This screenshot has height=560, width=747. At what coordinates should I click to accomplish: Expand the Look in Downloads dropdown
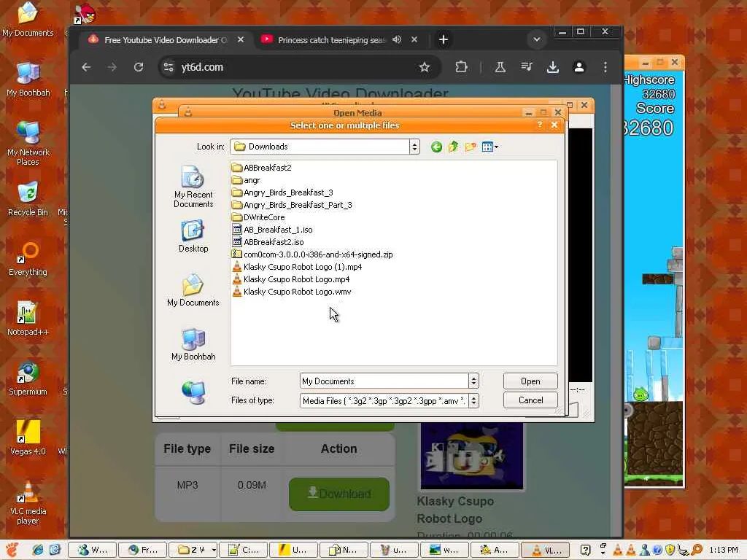[x=414, y=147]
